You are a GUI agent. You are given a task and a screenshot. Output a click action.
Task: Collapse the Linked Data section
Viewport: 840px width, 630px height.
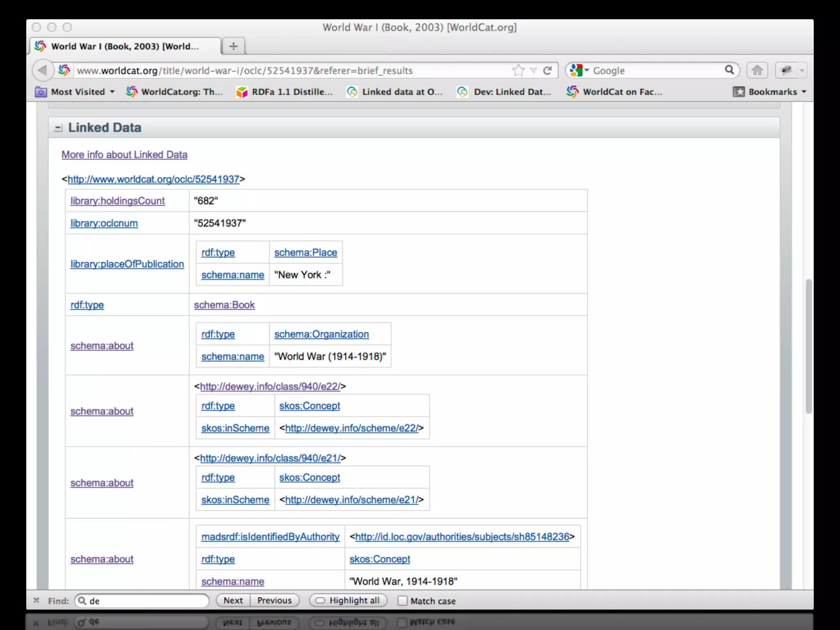point(58,128)
